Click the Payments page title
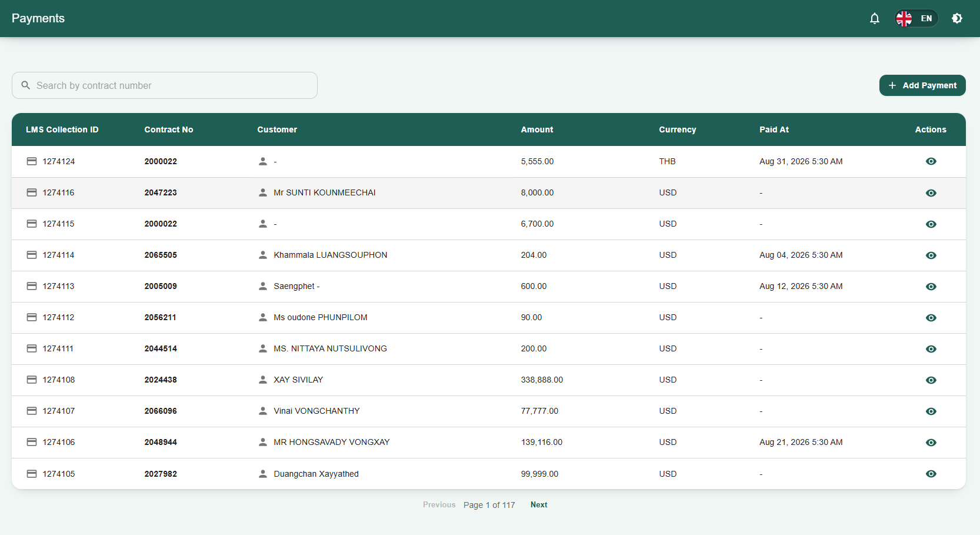The image size is (980, 535). point(38,18)
